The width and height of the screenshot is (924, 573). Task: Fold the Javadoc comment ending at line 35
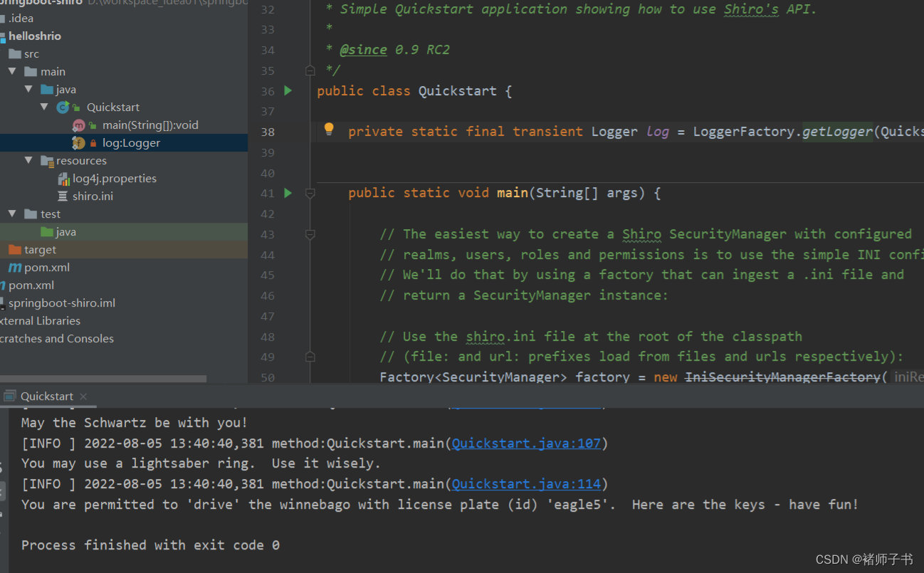click(310, 70)
